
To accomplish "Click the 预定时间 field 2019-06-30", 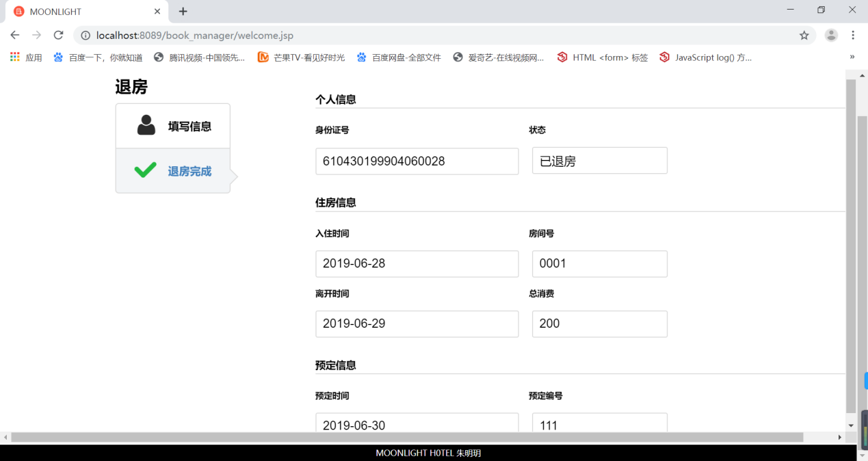I will pos(417,423).
